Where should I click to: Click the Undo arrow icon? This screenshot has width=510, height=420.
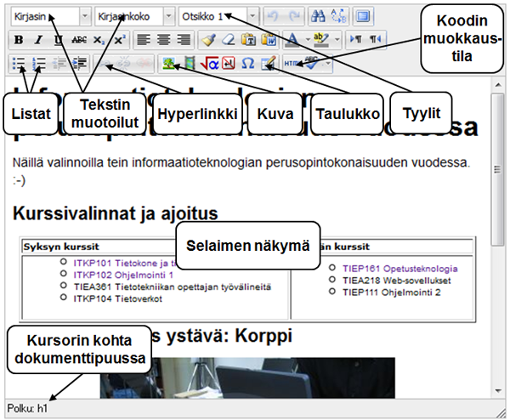tap(273, 16)
